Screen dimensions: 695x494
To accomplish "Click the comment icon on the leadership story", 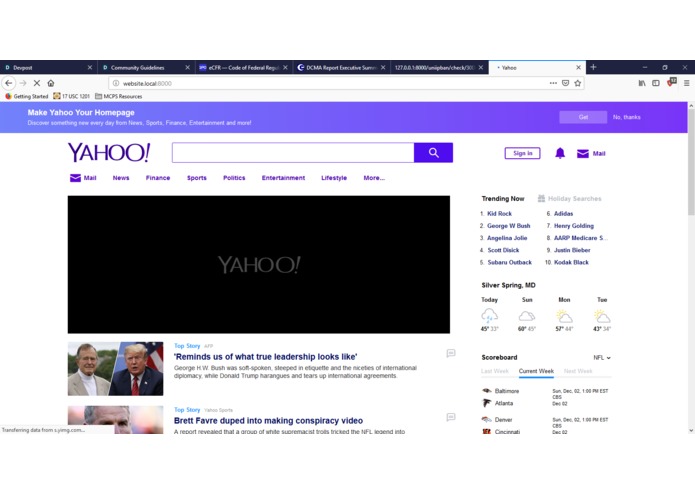I will 451,353.
